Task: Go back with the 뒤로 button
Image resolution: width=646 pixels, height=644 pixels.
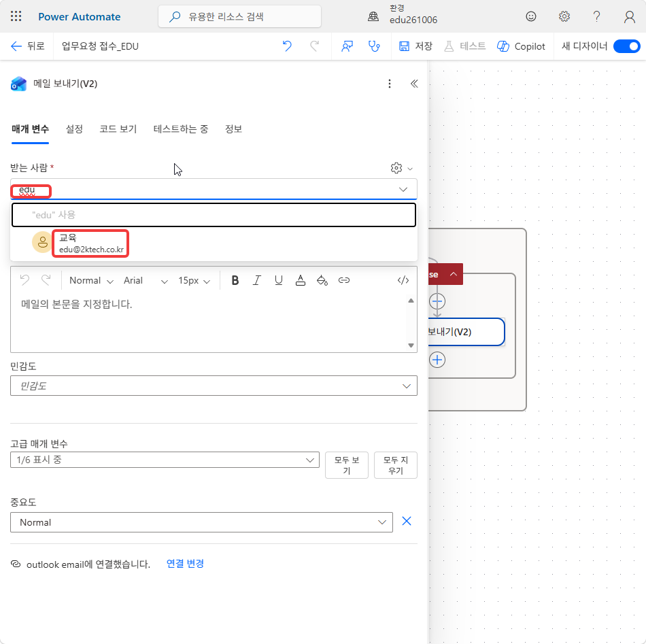Action: [28, 46]
